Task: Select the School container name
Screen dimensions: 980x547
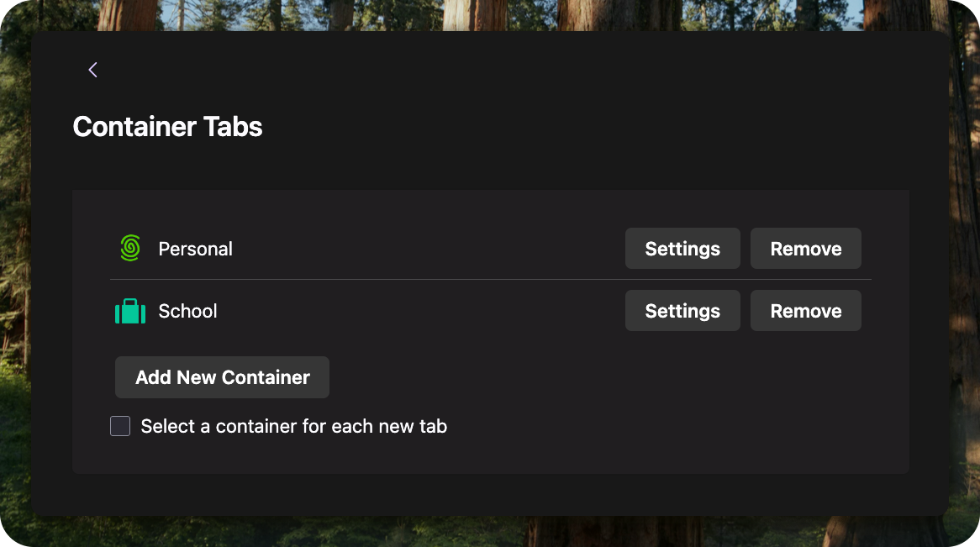Action: 187,311
